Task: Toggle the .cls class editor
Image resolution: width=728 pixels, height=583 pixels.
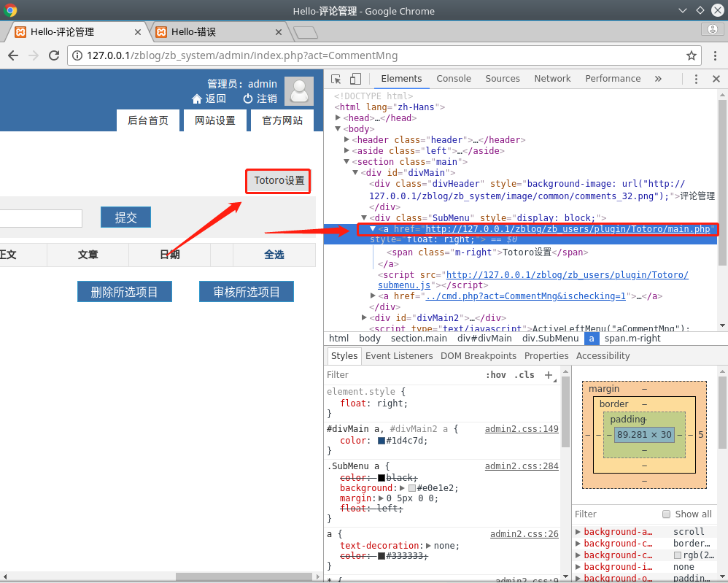Action: click(x=524, y=375)
